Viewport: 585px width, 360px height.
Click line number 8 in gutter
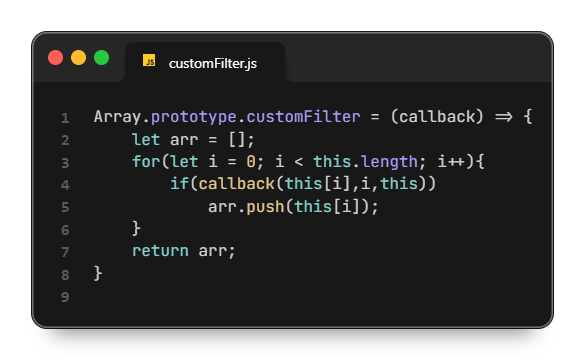65,275
